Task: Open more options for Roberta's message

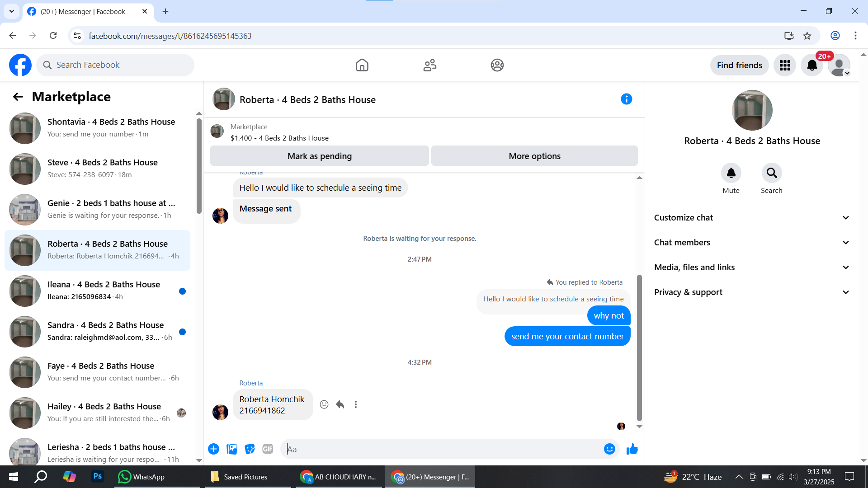Action: pyautogui.click(x=356, y=404)
